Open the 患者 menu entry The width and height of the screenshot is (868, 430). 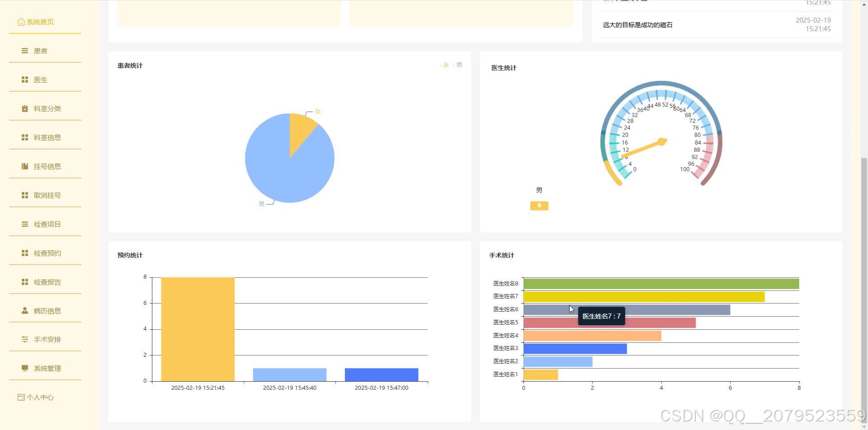point(45,51)
